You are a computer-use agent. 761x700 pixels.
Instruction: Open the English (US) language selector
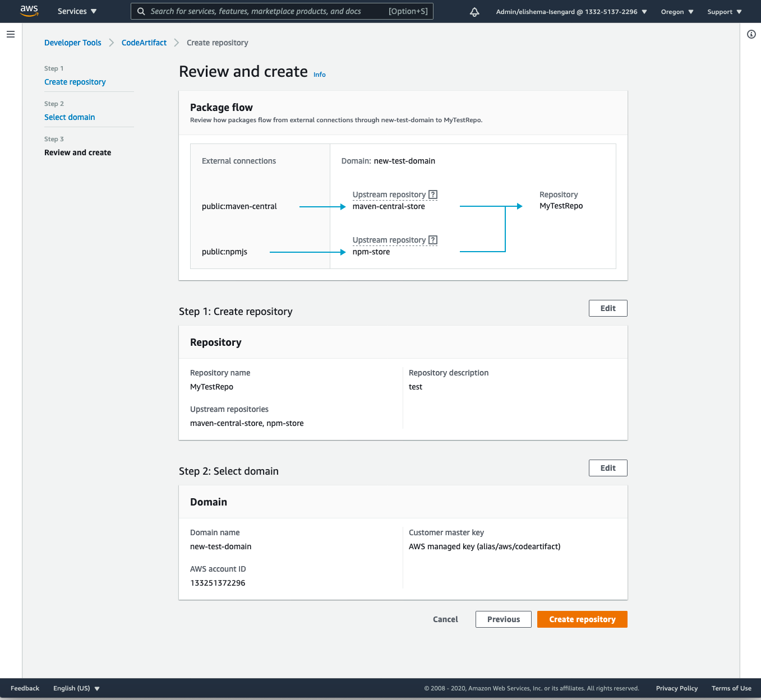76,688
